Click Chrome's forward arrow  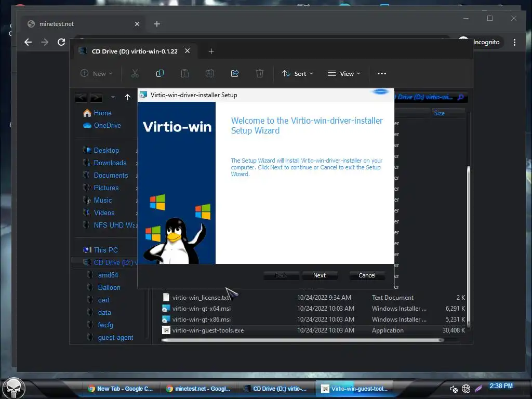pyautogui.click(x=45, y=42)
